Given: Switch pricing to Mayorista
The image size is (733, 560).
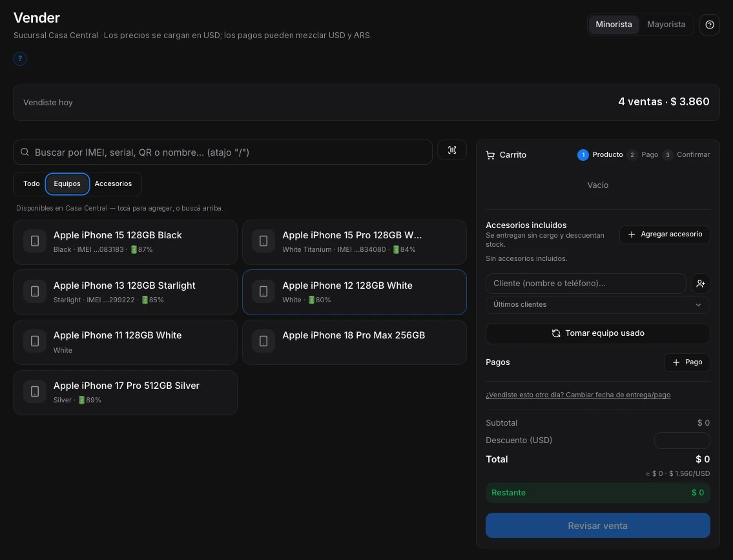Looking at the screenshot, I should coord(666,25).
